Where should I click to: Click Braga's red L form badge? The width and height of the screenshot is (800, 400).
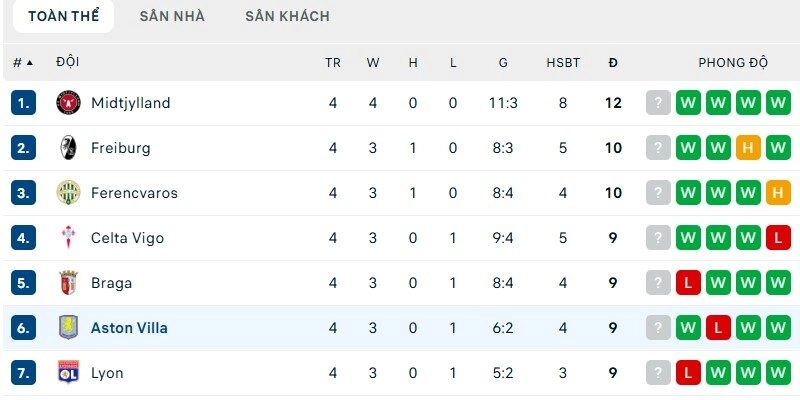coord(688,283)
